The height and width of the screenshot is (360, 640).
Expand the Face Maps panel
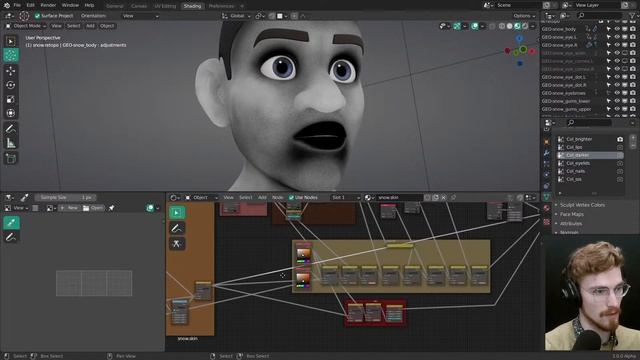(x=571, y=214)
